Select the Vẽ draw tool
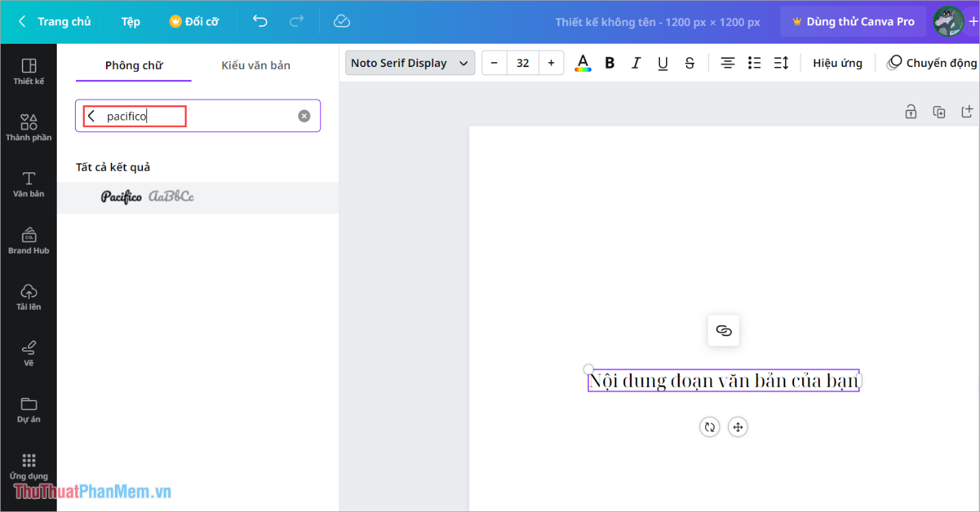Image resolution: width=980 pixels, height=512 pixels. click(29, 353)
